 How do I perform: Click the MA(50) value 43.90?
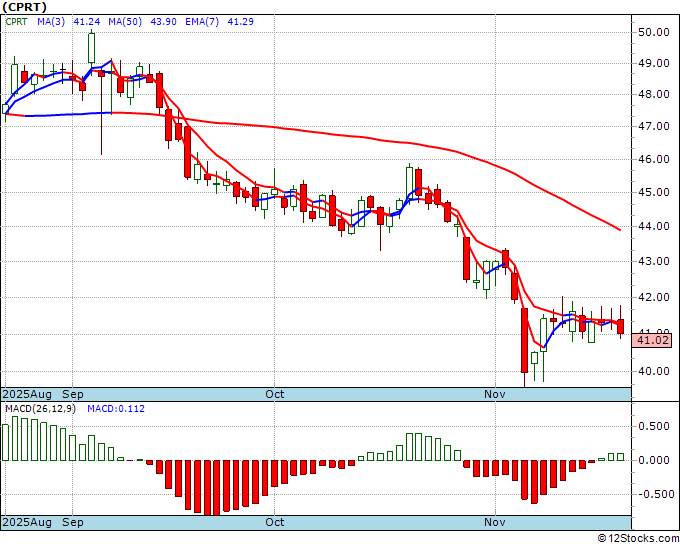click(x=163, y=22)
